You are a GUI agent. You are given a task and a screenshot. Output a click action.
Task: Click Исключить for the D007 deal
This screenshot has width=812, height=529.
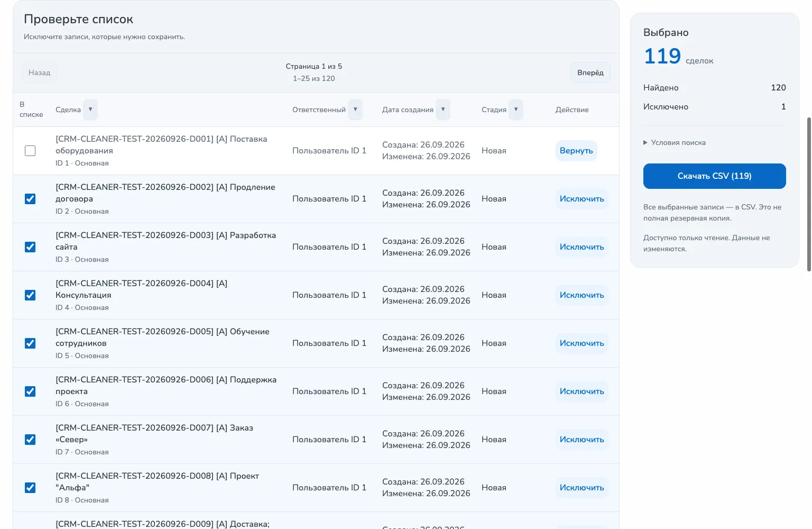pos(582,440)
